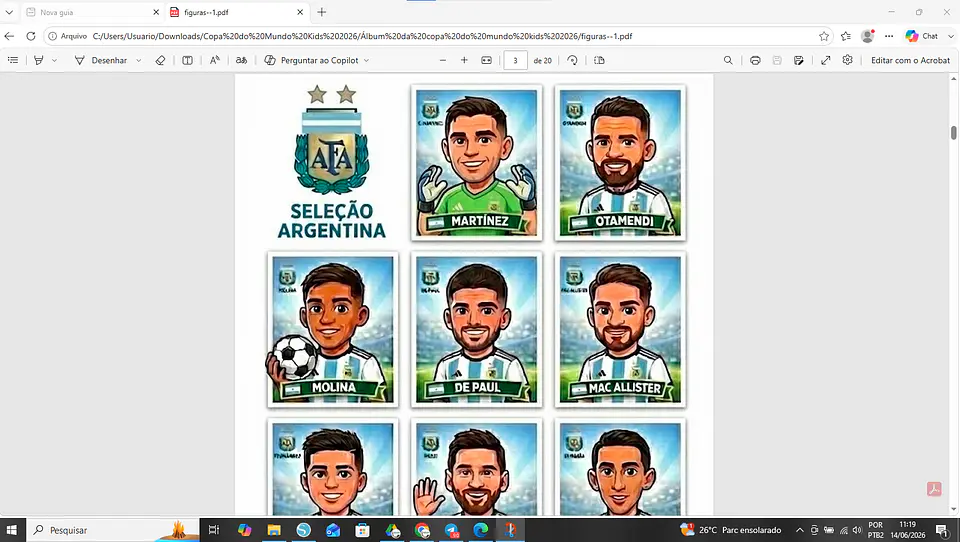Open the Desenhar options dropdown arrow
This screenshot has height=542, width=960.
138,60
